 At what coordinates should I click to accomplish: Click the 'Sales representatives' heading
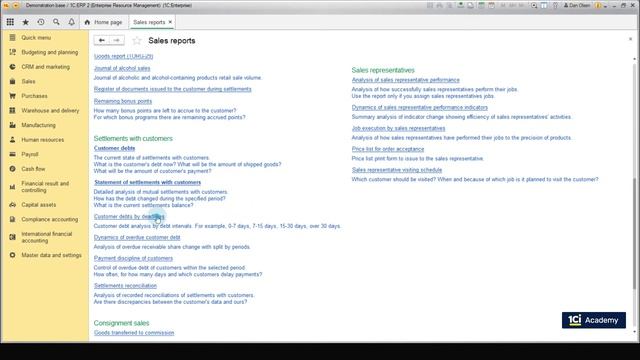(x=383, y=70)
